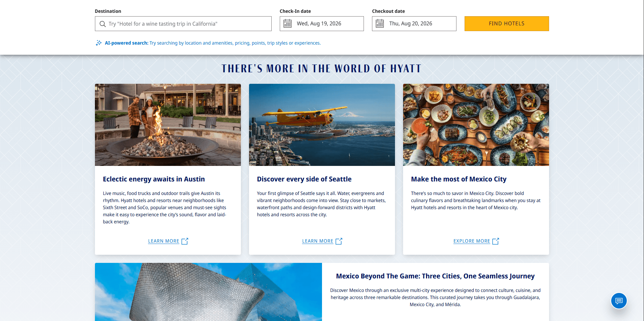Image resolution: width=644 pixels, height=321 pixels.
Task: Click the Mexico City food spread photo
Action: coord(476,125)
